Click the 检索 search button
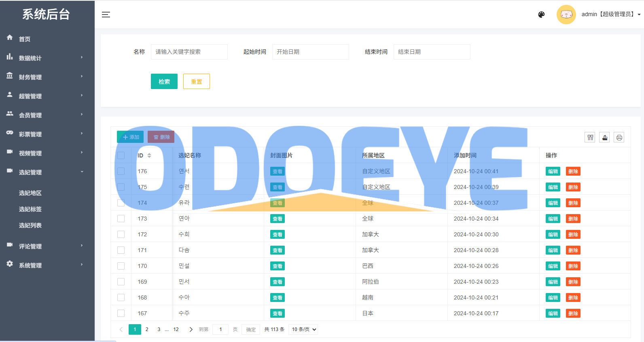Image resolution: width=644 pixels, height=342 pixels. [x=164, y=81]
